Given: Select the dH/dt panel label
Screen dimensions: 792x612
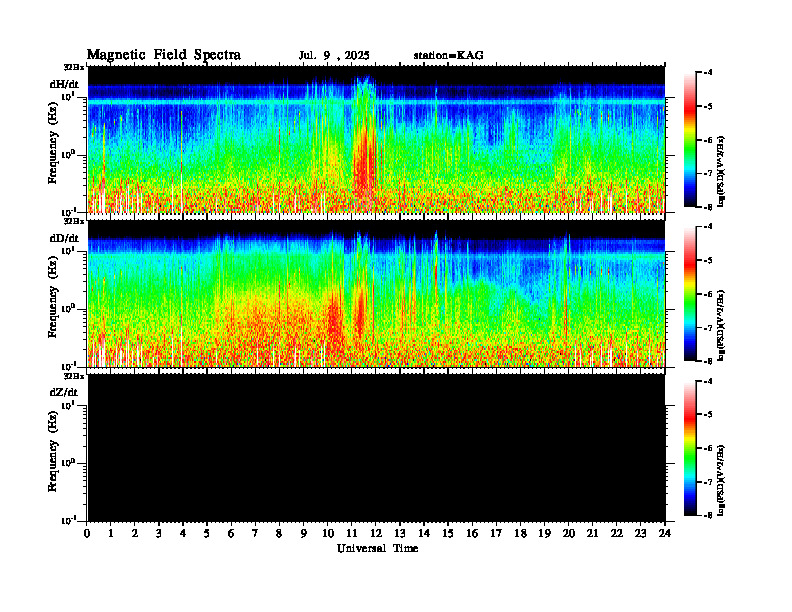Looking at the screenshot, I should [64, 84].
